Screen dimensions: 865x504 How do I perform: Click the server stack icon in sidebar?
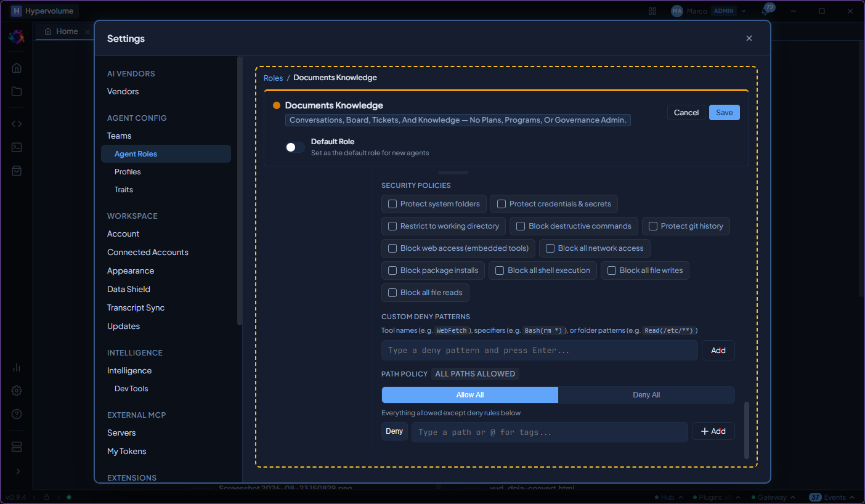point(17,446)
